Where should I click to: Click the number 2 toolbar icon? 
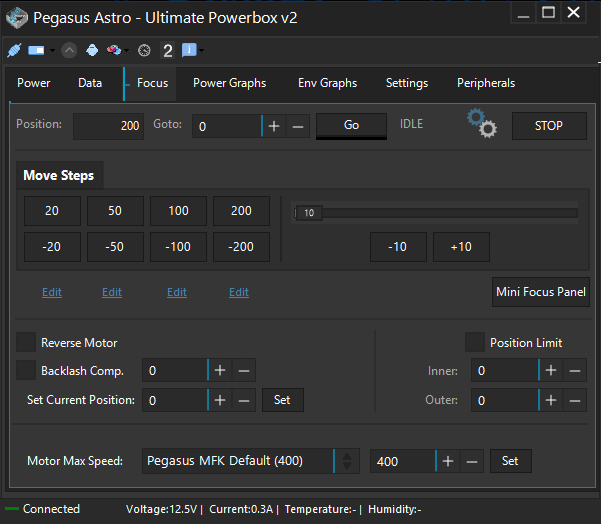pyautogui.click(x=167, y=50)
